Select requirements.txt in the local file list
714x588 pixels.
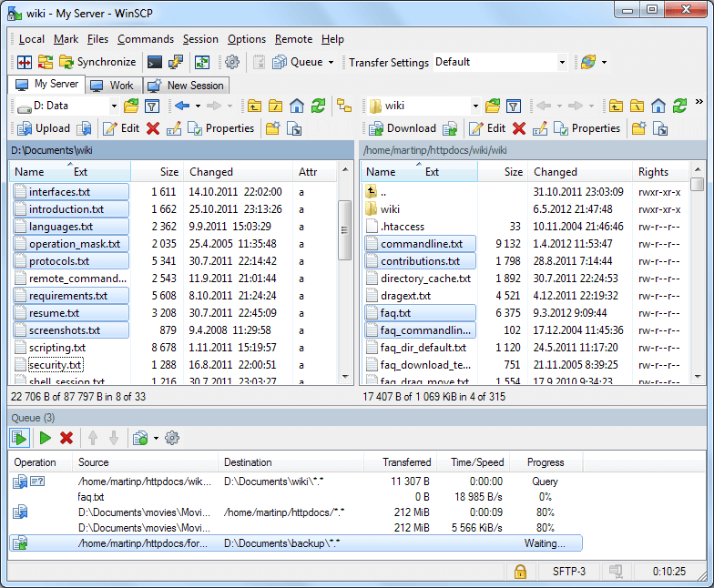[68, 296]
